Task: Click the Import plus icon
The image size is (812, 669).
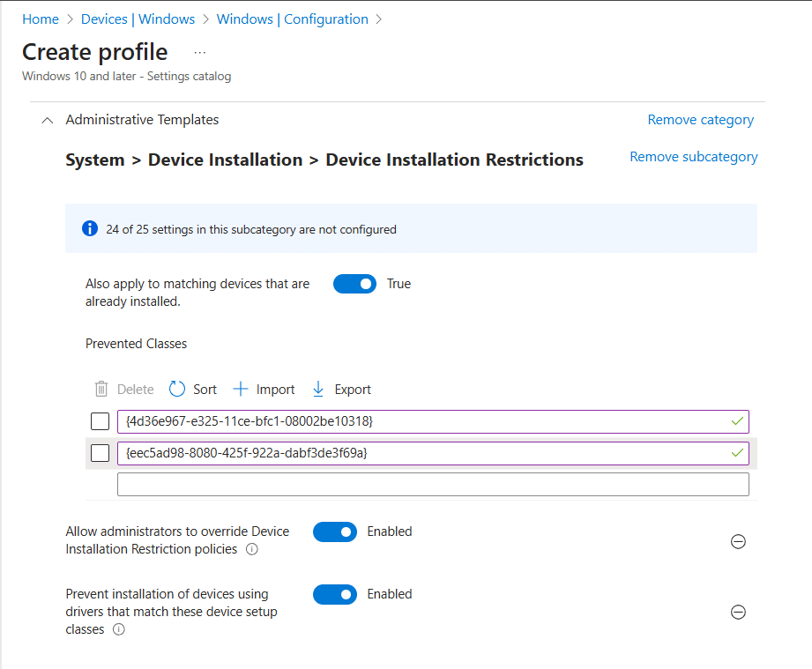Action: 241,389
